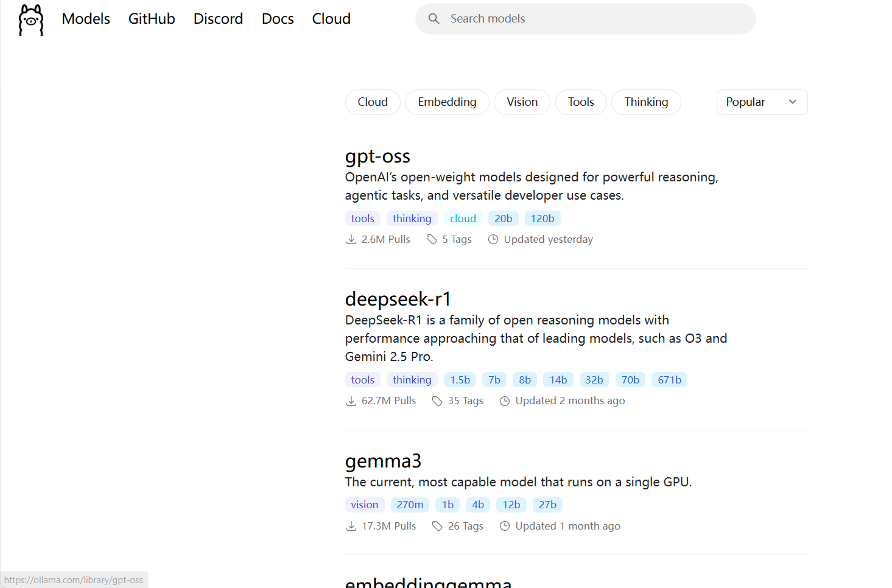This screenshot has width=892, height=588.
Task: Toggle the Cloud filter pill
Action: [373, 102]
